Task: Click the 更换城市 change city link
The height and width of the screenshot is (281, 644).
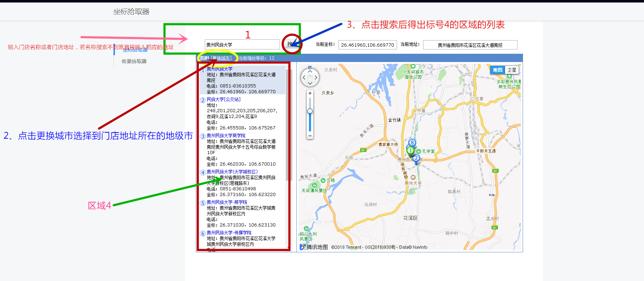Action: 222,58
